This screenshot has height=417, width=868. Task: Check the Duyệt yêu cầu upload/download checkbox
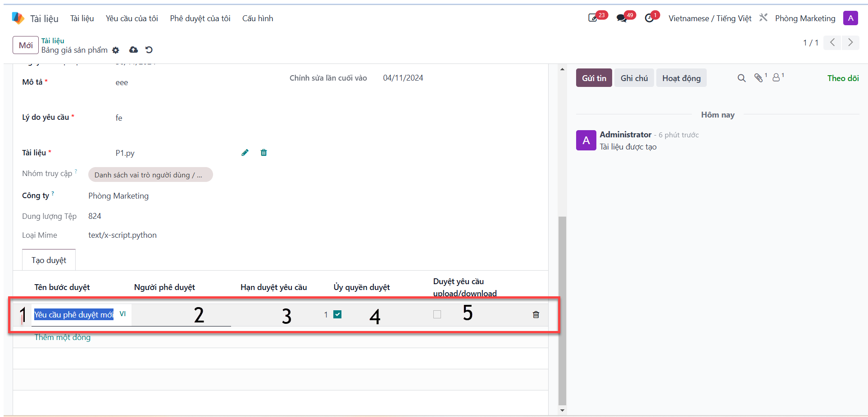(437, 314)
